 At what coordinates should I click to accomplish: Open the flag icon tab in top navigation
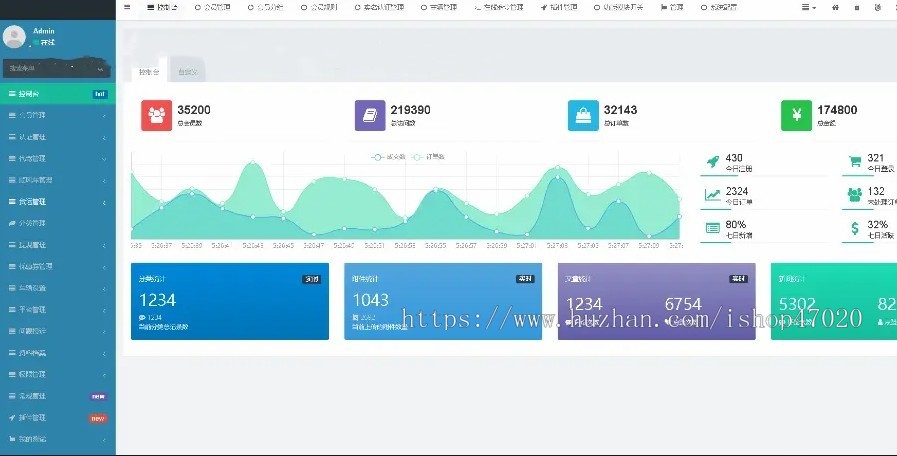[672, 7]
